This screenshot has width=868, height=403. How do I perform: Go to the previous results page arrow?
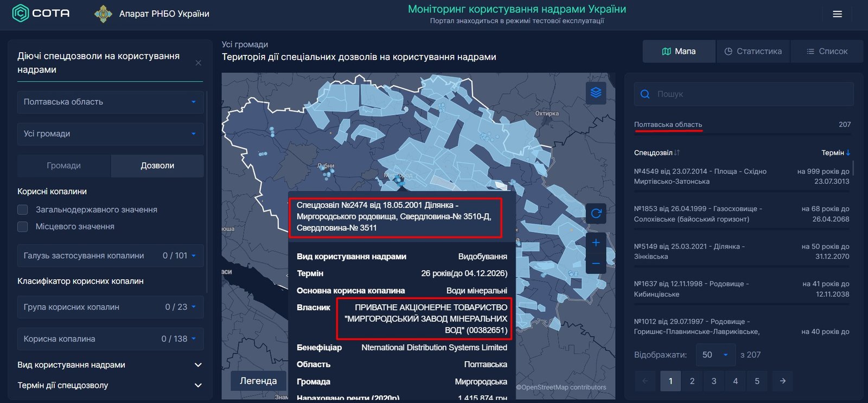(x=645, y=381)
